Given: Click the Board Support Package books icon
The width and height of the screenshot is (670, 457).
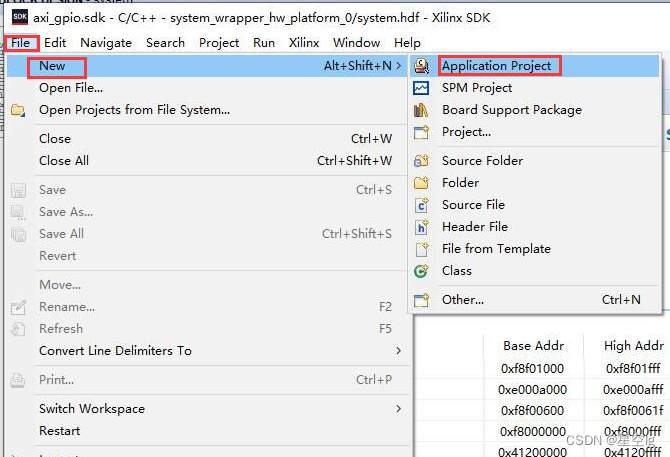Looking at the screenshot, I should [421, 110].
